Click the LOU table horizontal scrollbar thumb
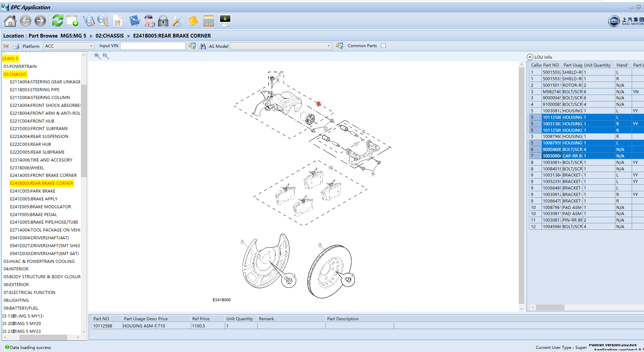This screenshot has height=352, width=644. tap(550, 308)
